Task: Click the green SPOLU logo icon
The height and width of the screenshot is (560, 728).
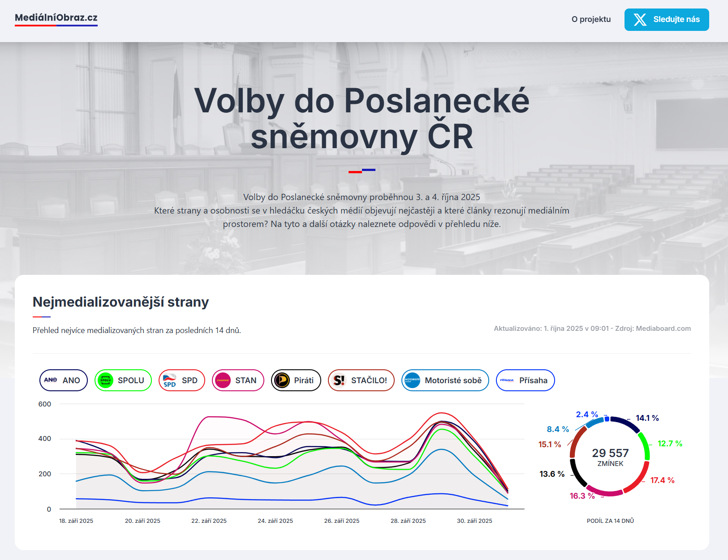Action: pyautogui.click(x=105, y=380)
